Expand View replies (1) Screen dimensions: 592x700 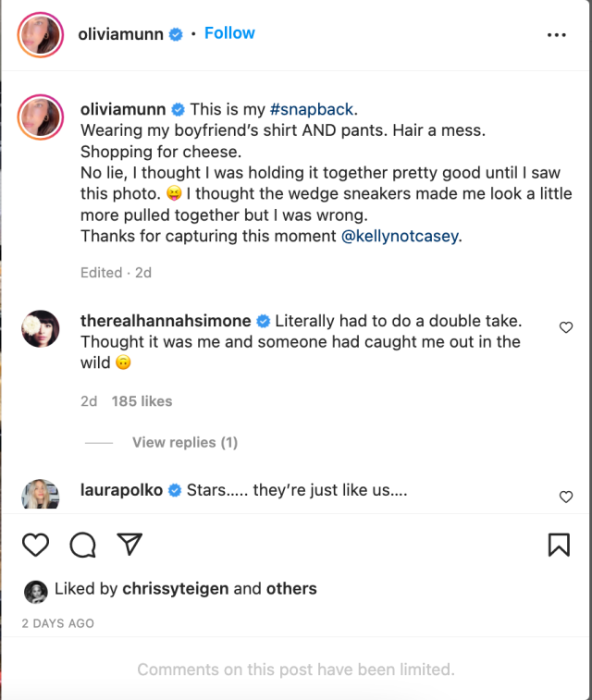click(185, 442)
